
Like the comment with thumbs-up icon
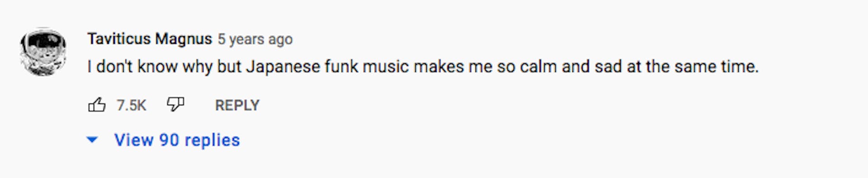tap(97, 105)
